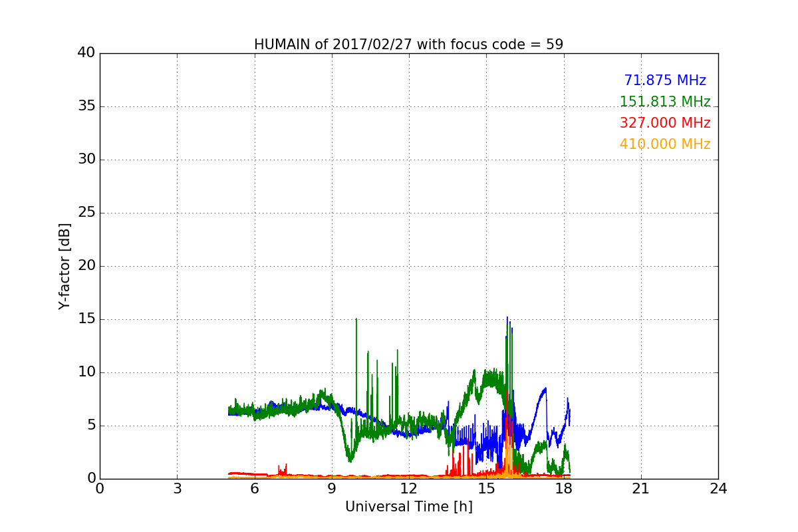Select the 327.000 MHz legend label

[x=665, y=123]
